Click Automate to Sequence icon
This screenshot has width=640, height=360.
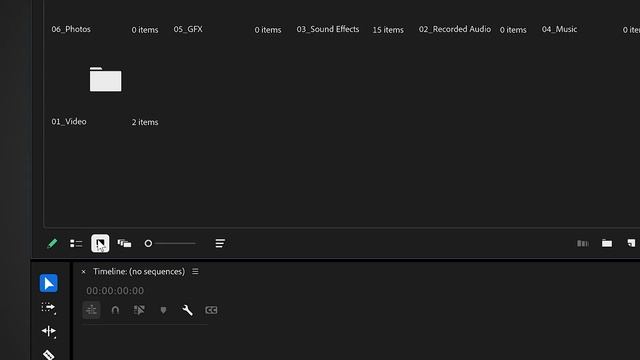pyautogui.click(x=582, y=244)
